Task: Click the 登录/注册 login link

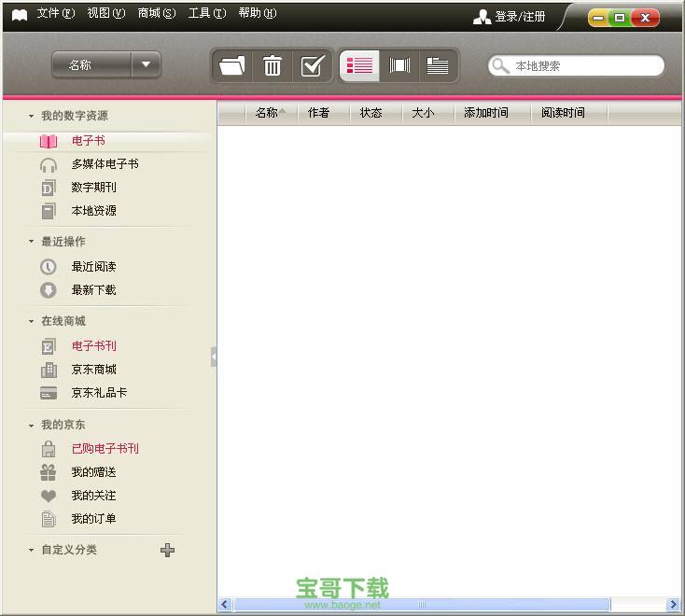Action: pos(520,17)
